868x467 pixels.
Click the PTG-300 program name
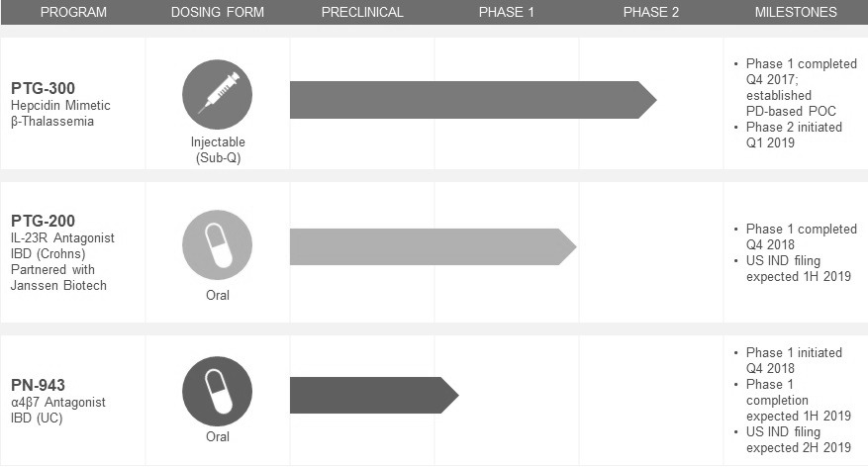[x=42, y=89]
